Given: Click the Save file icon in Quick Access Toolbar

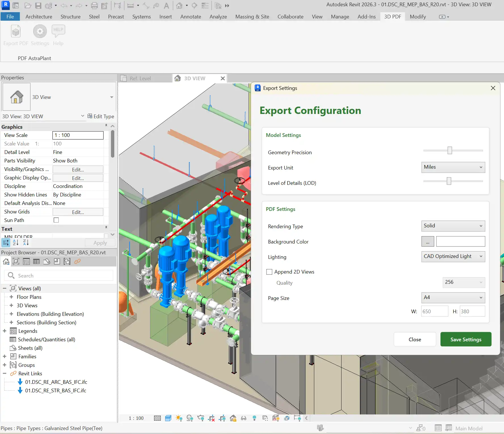Looking at the screenshot, I should click(x=39, y=5).
